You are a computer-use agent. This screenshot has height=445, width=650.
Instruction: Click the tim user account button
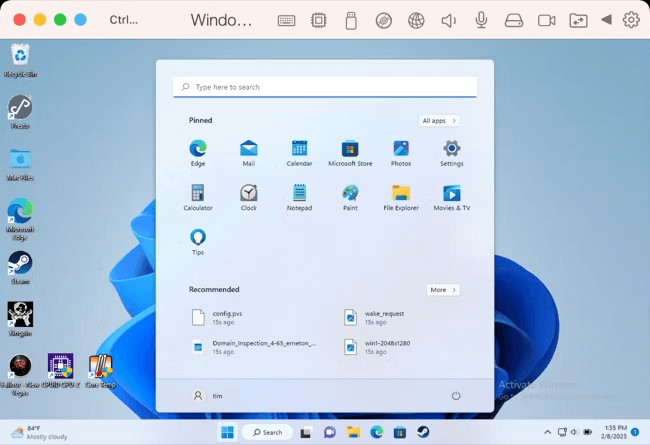tap(208, 395)
